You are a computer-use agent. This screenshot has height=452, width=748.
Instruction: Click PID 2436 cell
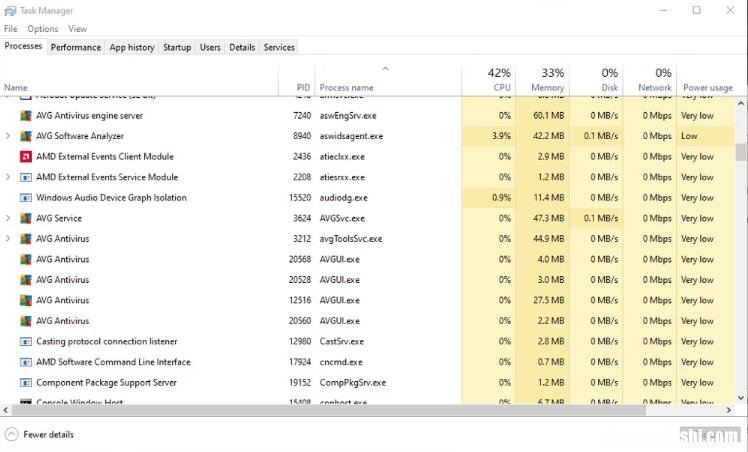point(301,156)
